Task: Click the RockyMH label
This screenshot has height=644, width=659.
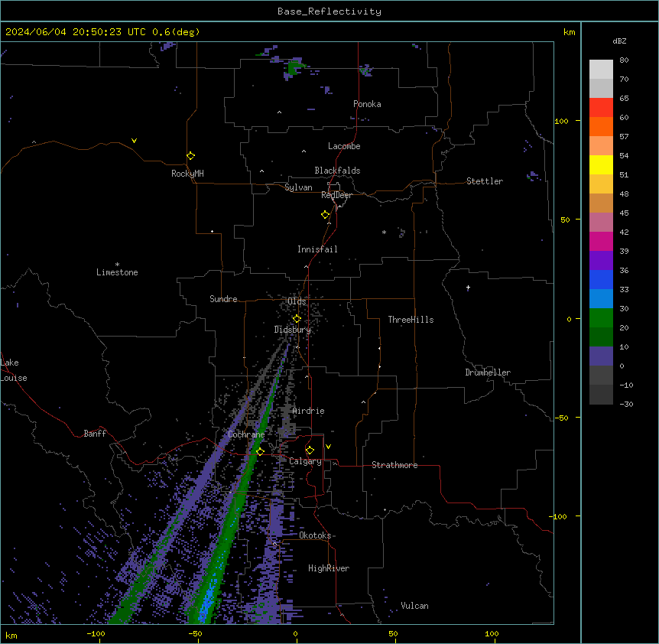Action: click(187, 174)
